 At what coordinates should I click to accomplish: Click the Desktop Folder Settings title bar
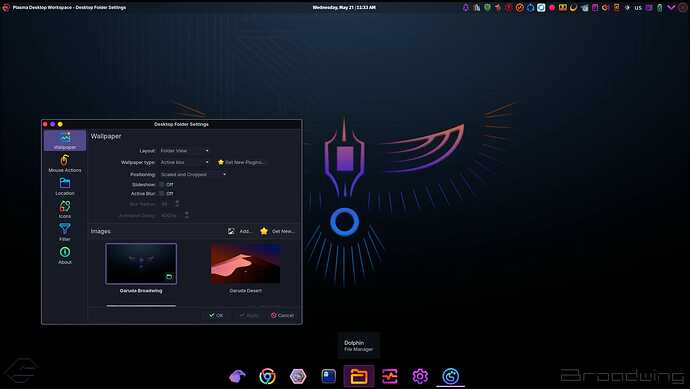coord(181,124)
